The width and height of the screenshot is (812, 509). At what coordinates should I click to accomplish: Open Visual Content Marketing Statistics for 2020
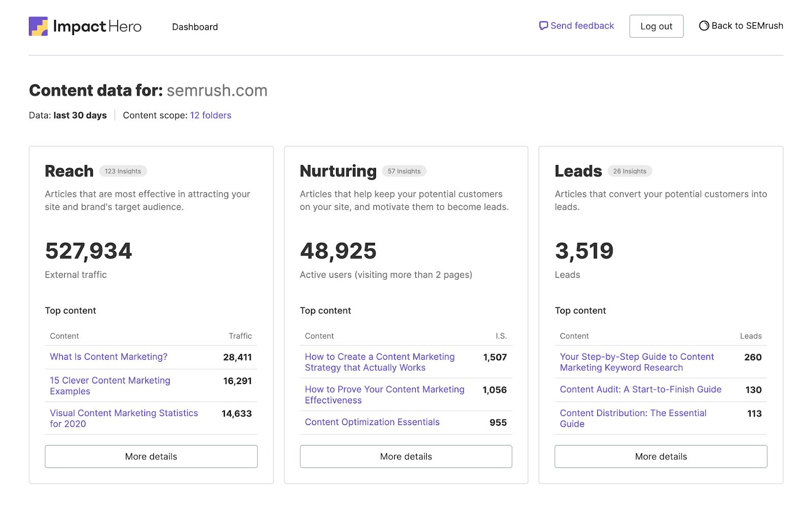pyautogui.click(x=124, y=419)
